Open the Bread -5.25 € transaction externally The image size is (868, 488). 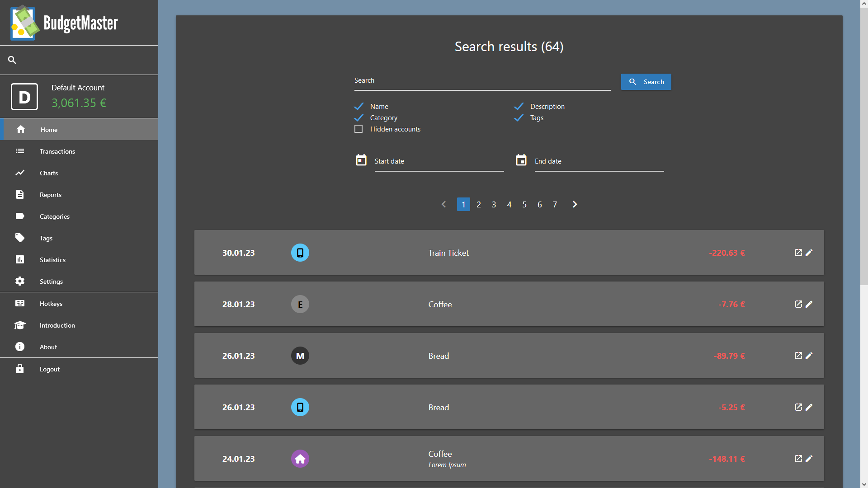798,407
